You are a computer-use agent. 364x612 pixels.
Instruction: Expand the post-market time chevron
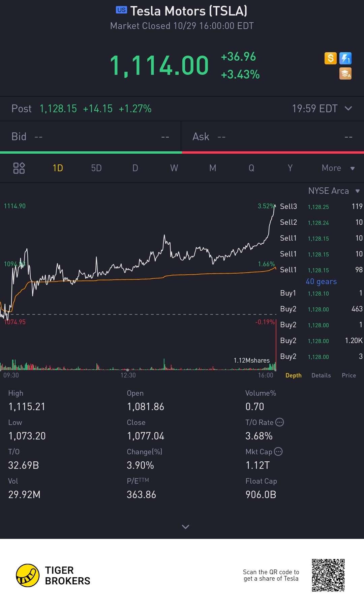348,109
